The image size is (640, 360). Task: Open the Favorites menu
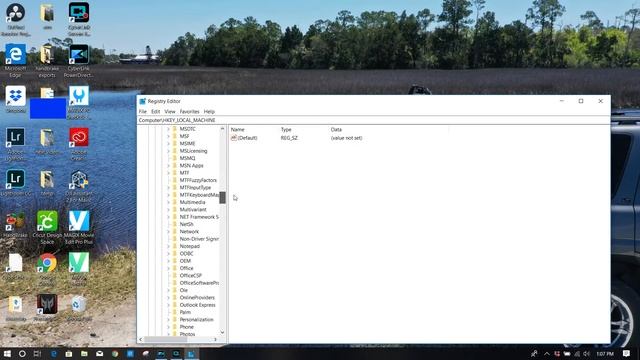(x=189, y=111)
